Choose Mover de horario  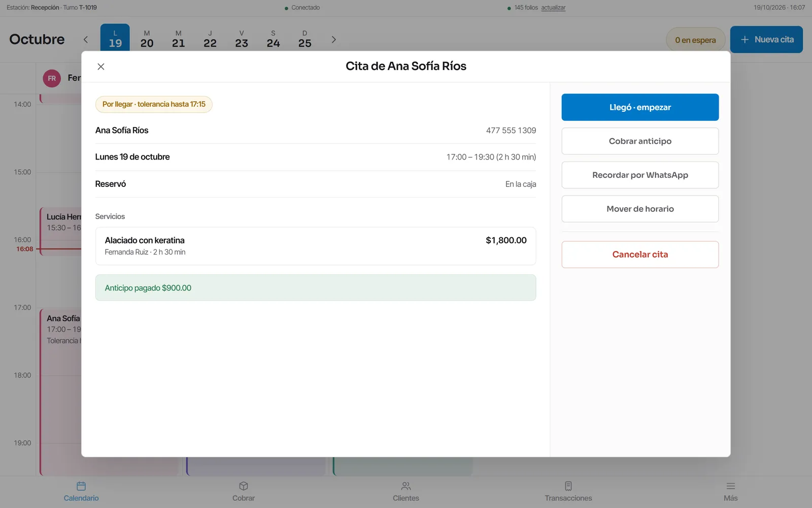[640, 209]
